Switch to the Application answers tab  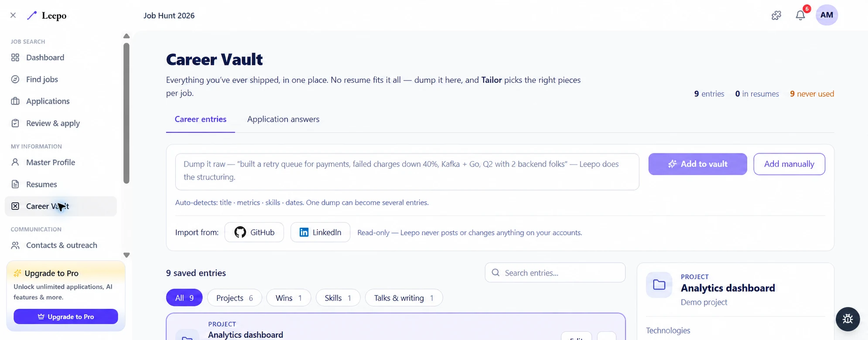pos(283,119)
